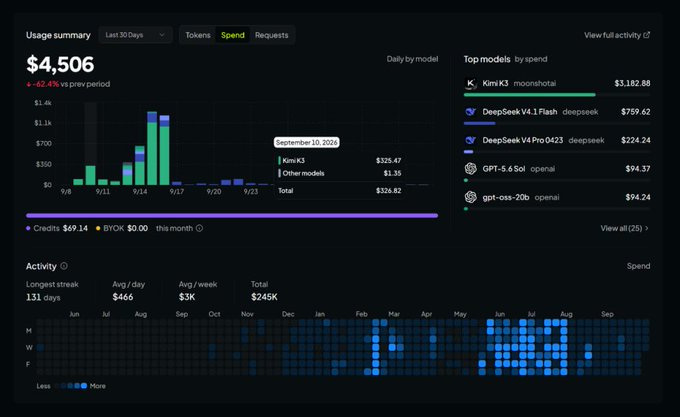Click the Daily by model label
680x417 pixels.
[412, 59]
